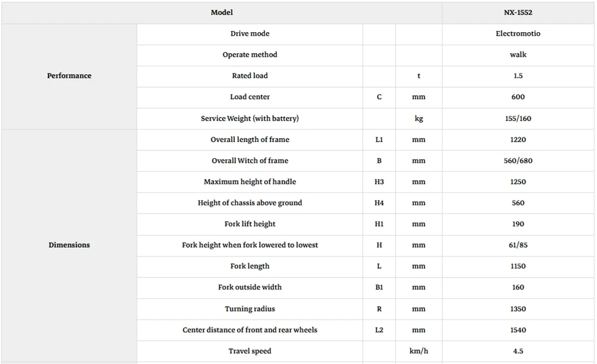
Task: Select the Load center symbol C
Action: pos(379,97)
